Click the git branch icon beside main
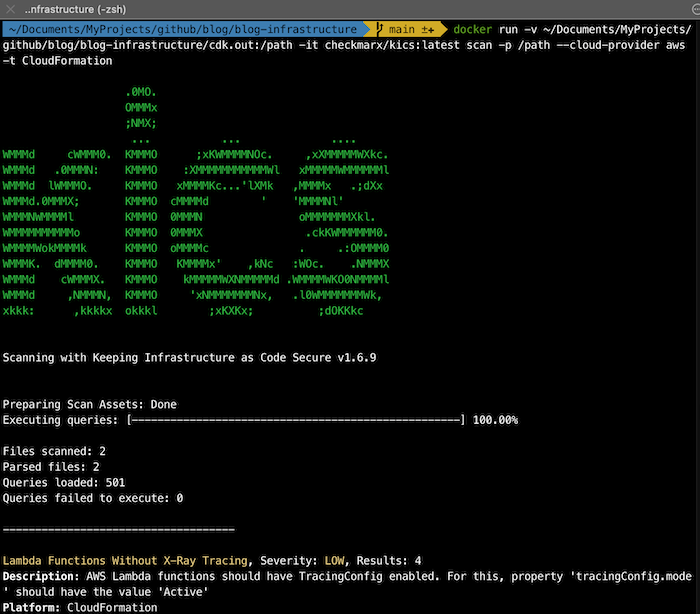This screenshot has height=614, width=700. click(379, 29)
